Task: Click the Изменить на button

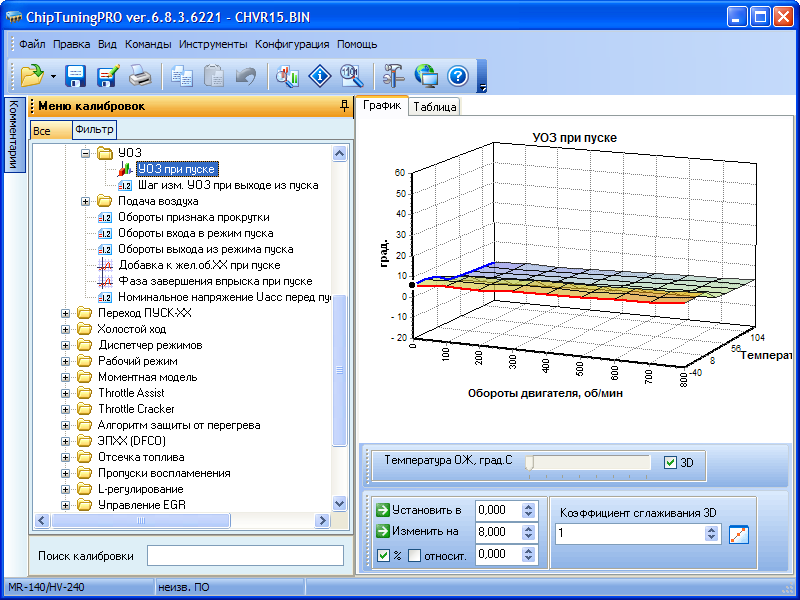Action: (x=419, y=532)
